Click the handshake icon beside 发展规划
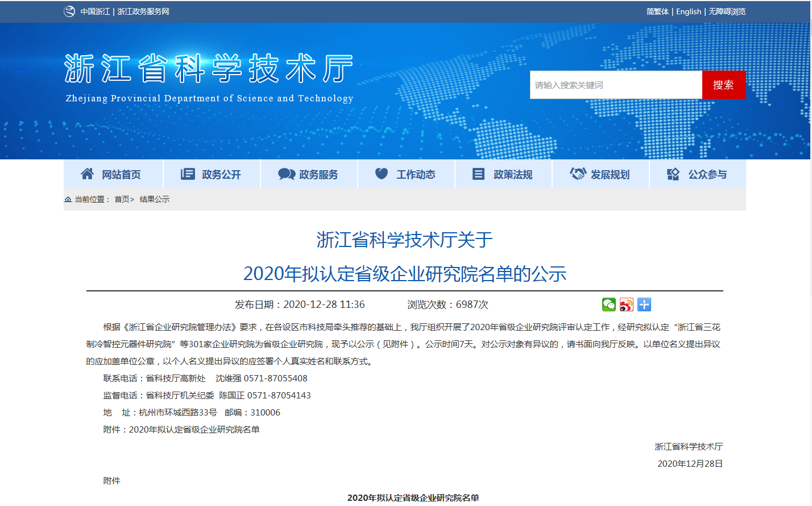This screenshot has width=812, height=506. [578, 174]
